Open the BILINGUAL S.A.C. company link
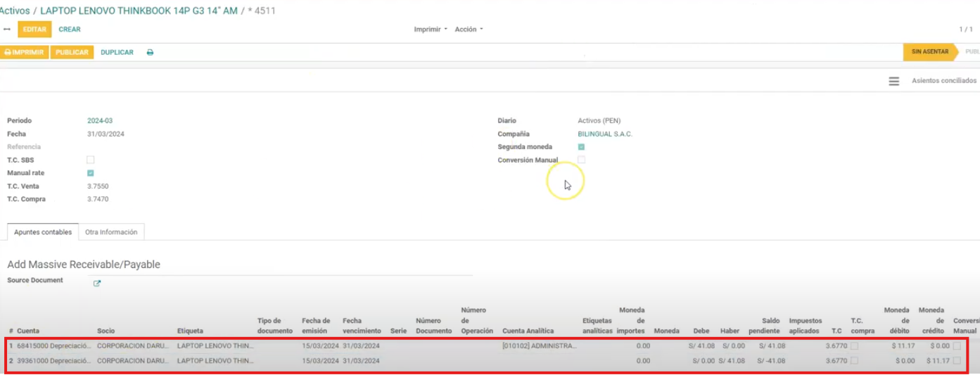980x375 pixels. 605,134
